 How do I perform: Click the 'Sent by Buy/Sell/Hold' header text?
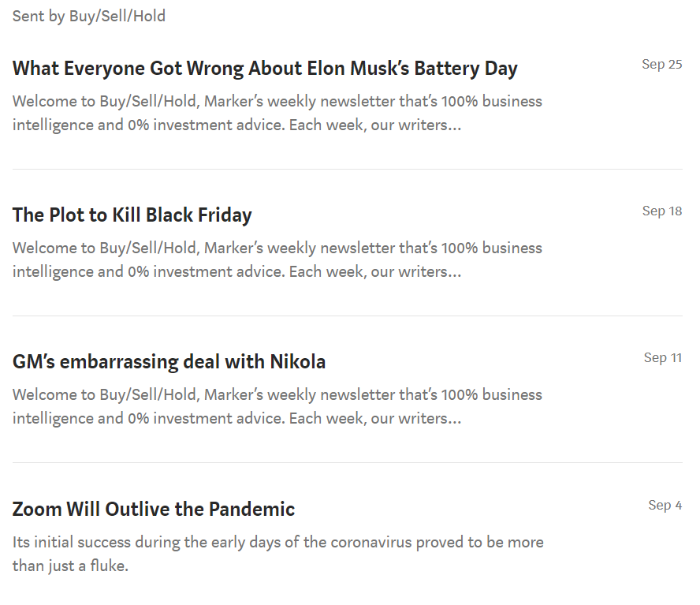(x=89, y=16)
